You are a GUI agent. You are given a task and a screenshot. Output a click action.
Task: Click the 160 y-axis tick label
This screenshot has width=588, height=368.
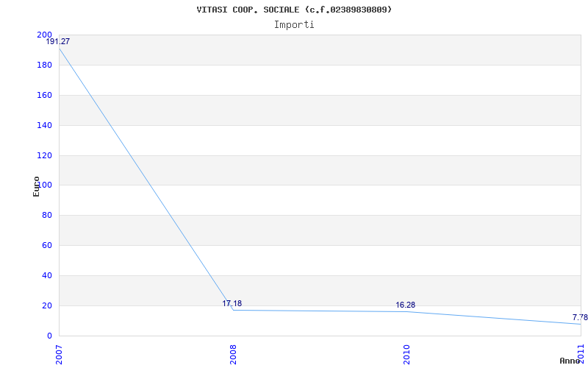44,95
